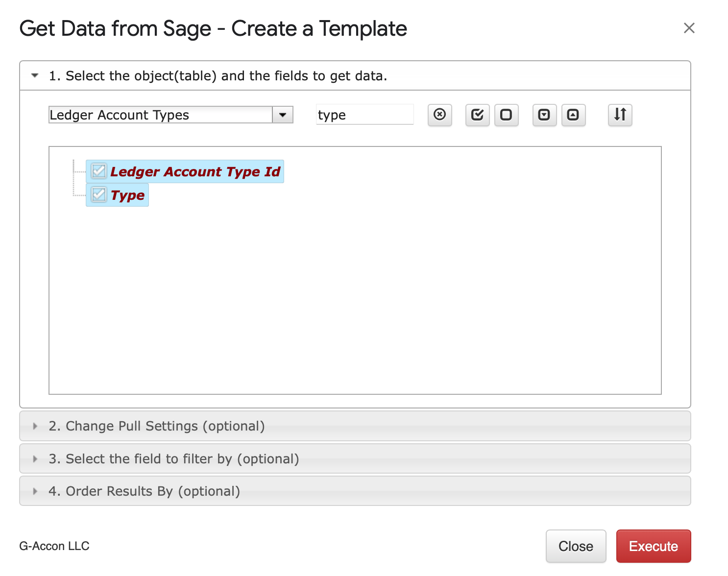The image size is (728, 576).
Task: Select the 'Ledger Account Type Id' field label
Action: pos(195,171)
